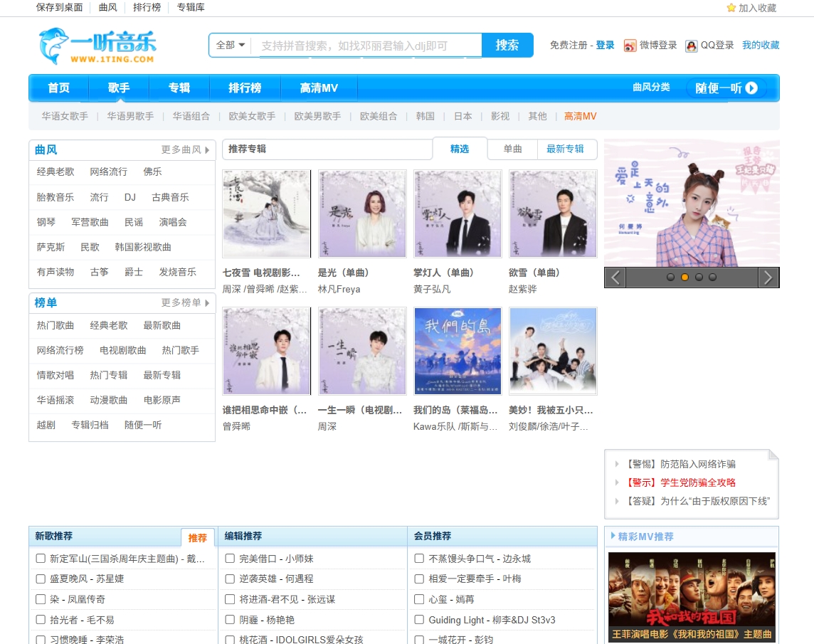Select the checkbox for 完美借口 - 小师妹
This screenshot has height=644, width=814.
tap(229, 559)
